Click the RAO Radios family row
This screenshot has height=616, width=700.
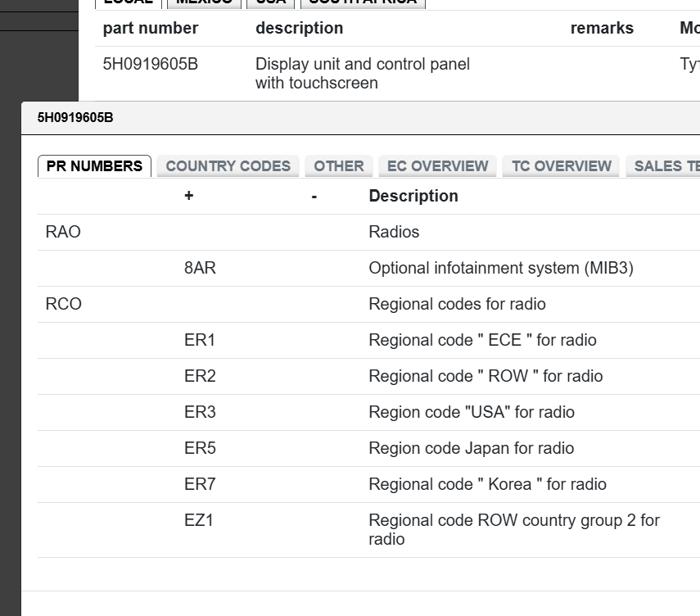click(x=63, y=232)
